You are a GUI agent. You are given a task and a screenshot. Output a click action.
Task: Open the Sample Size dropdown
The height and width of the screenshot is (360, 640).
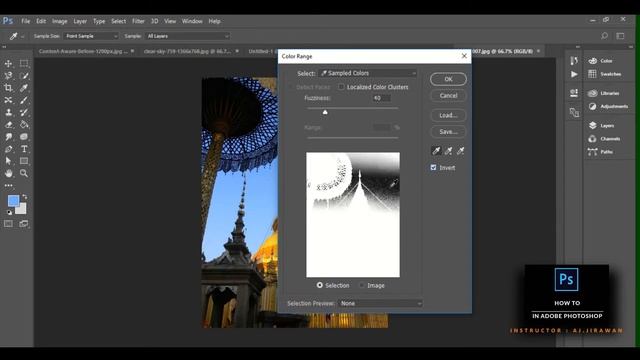coord(91,36)
